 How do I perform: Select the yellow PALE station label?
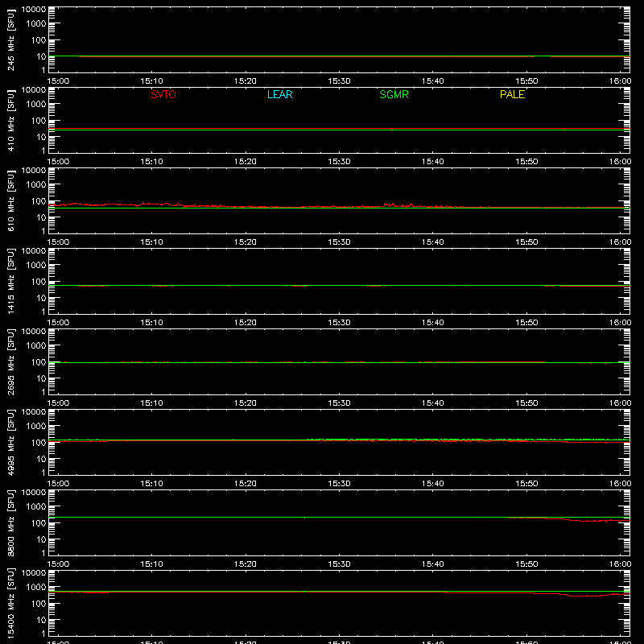512,94
